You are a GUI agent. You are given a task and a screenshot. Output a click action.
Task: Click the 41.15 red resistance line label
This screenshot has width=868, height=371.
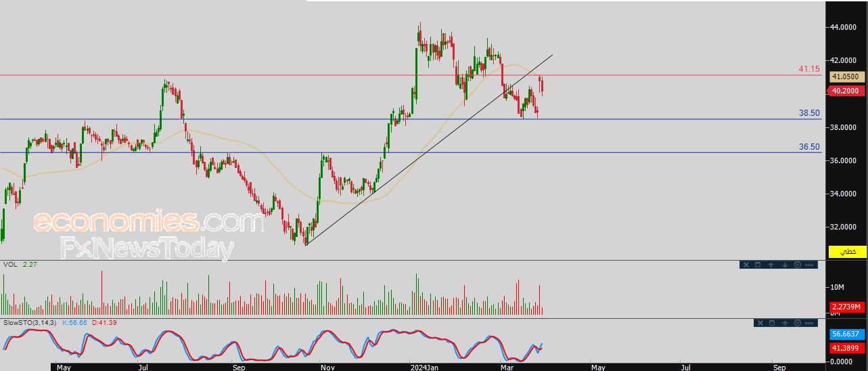coord(809,69)
